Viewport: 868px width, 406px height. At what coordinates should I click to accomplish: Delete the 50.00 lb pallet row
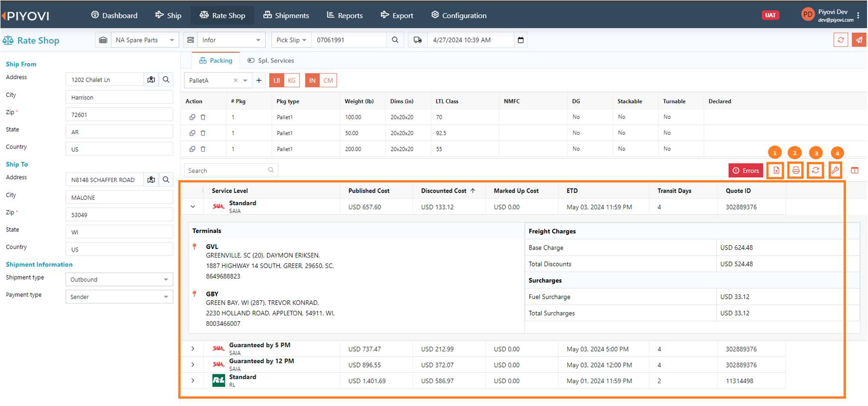point(203,133)
